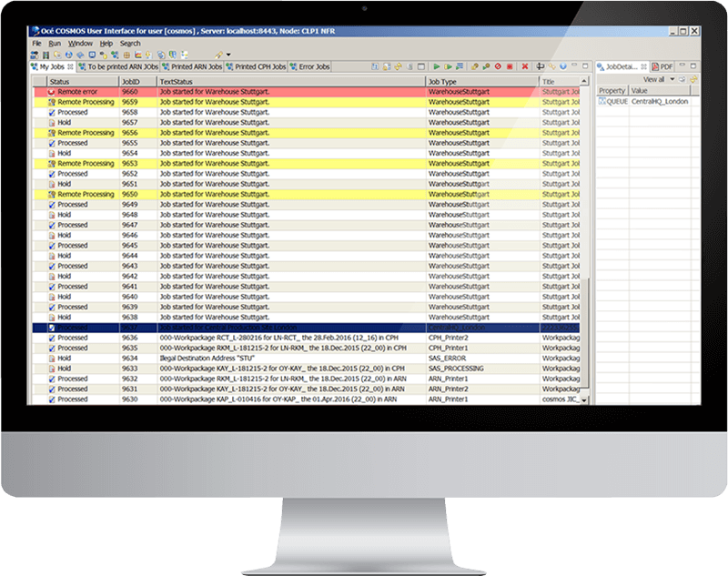Image resolution: width=728 pixels, height=576 pixels.
Task: Open the Window menu
Action: (80, 43)
